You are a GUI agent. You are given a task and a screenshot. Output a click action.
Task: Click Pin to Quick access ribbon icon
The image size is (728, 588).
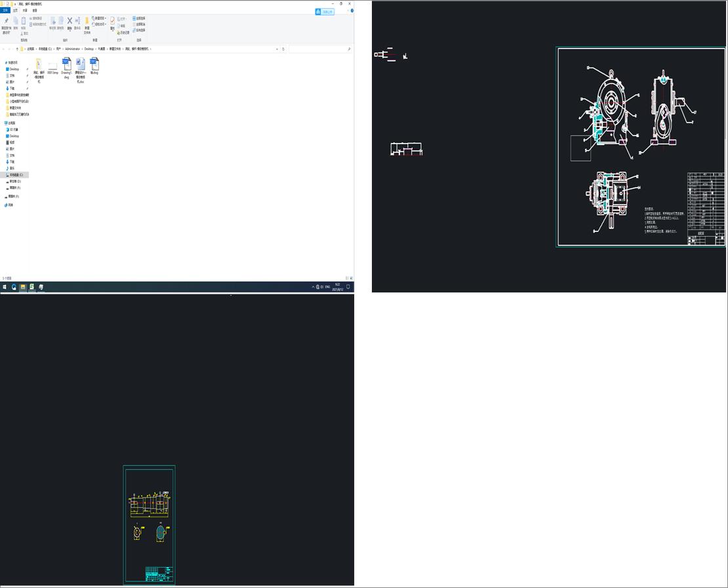tap(6, 22)
